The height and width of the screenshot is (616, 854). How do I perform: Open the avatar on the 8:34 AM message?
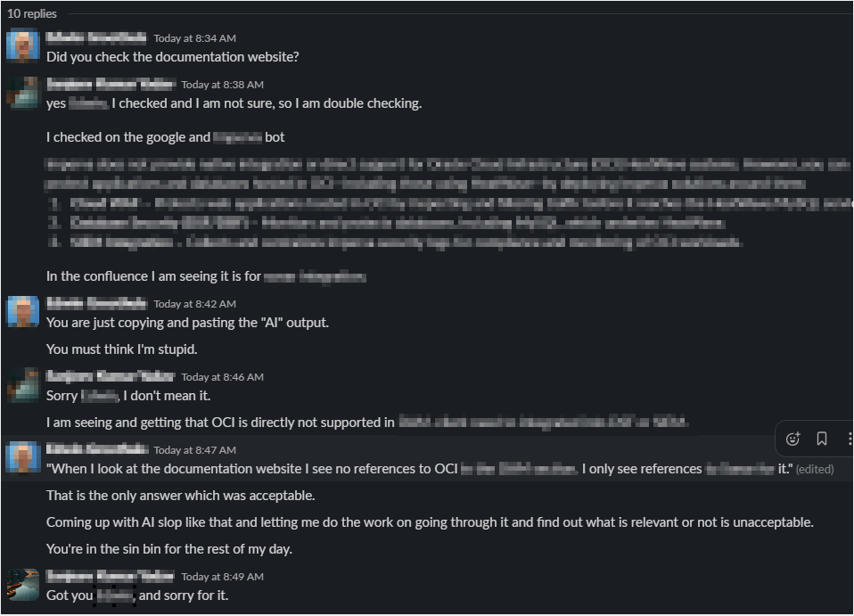[x=23, y=46]
